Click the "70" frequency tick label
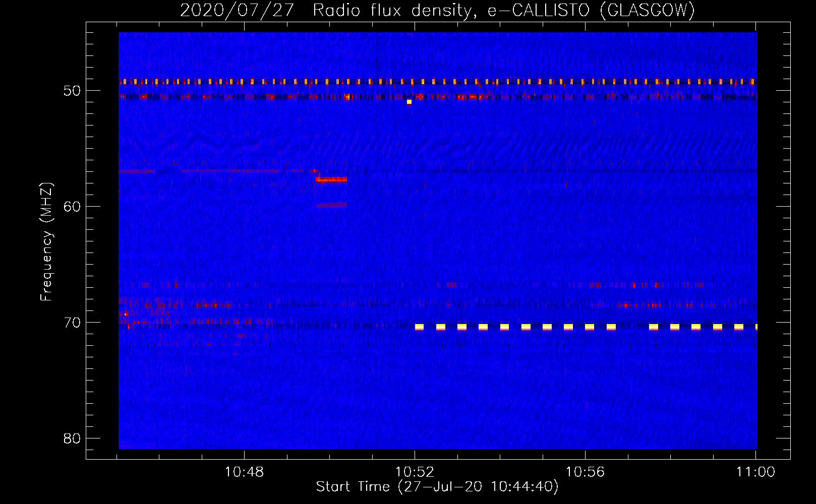The height and width of the screenshot is (504, 816). pos(72,322)
